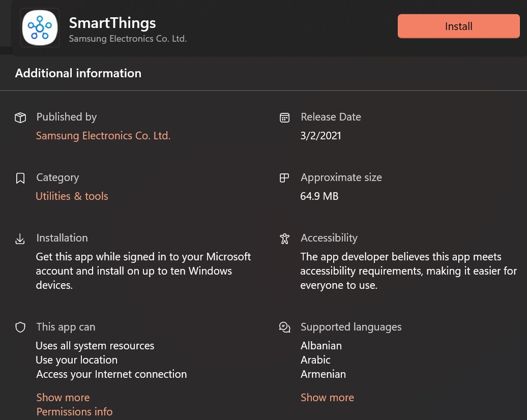Click the SmartThings app logo icon
527x420 pixels.
coord(41,27)
